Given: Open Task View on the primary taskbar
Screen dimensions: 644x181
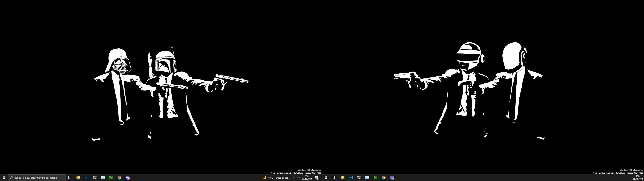Looking at the screenshot, I should (70, 178).
